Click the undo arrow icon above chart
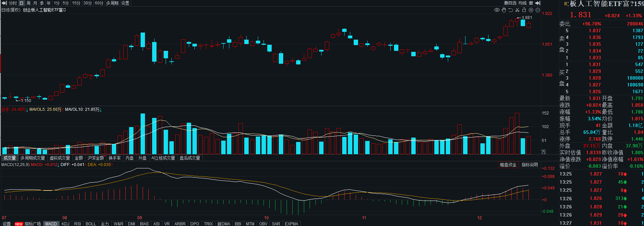 coord(511,10)
